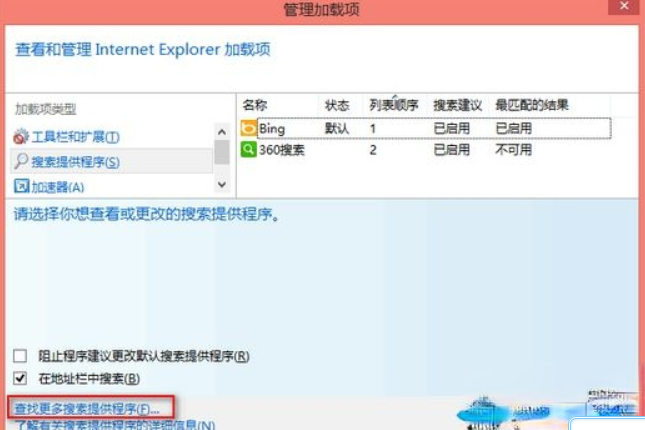Image resolution: width=645 pixels, height=430 pixels.
Task: Open 查找更多搜索提供程序(F) link
Action: pos(87,409)
